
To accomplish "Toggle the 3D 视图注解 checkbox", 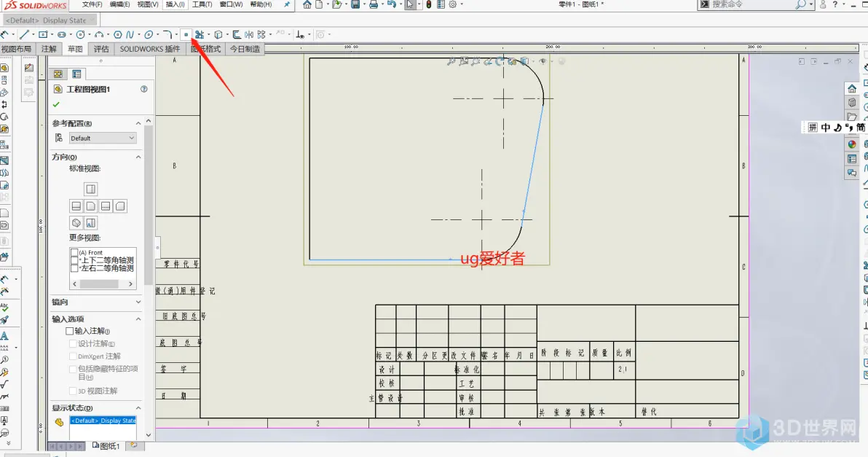I will coord(73,391).
